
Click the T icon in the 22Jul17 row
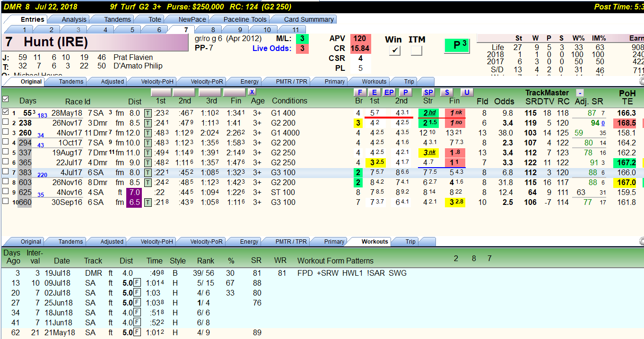pyautogui.click(x=148, y=163)
